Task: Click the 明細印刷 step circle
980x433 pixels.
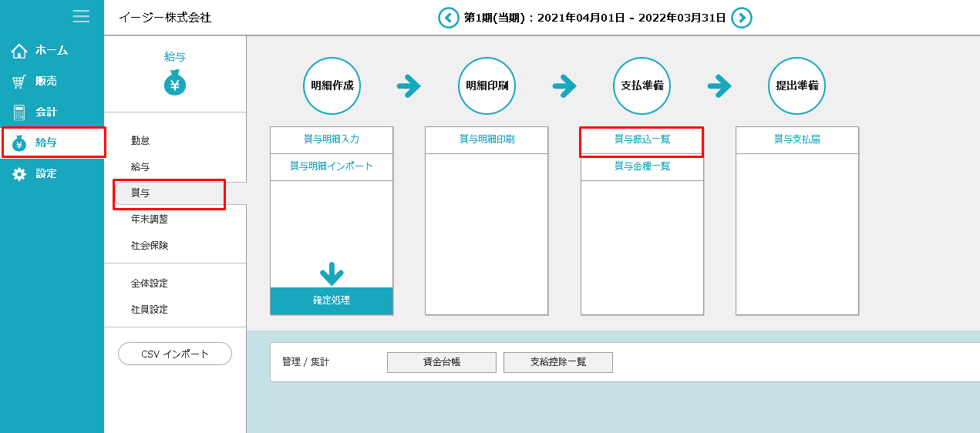Action: 487,86
